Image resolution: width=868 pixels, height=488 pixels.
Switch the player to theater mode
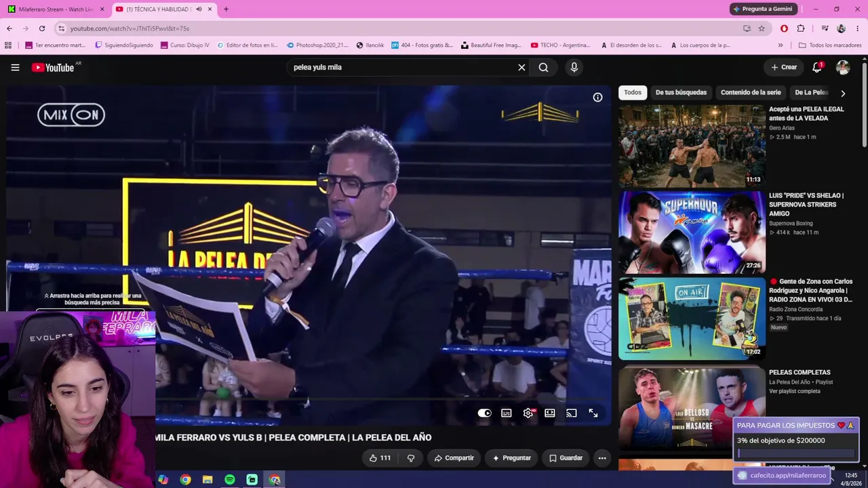[x=549, y=413]
